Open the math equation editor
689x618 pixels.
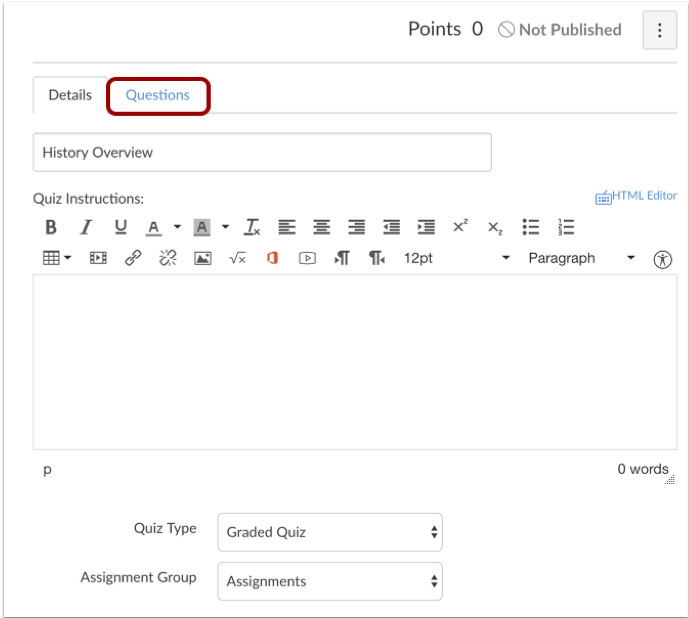coord(237,258)
